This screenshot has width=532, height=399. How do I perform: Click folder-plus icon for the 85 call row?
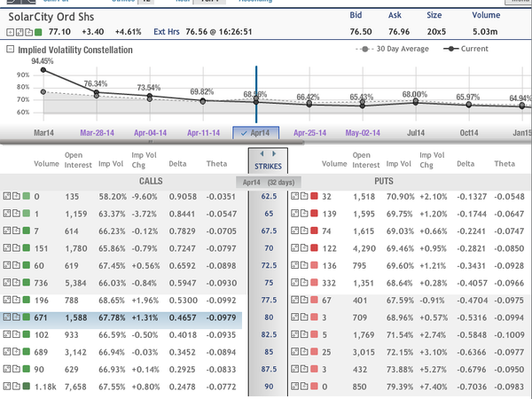coord(16,352)
